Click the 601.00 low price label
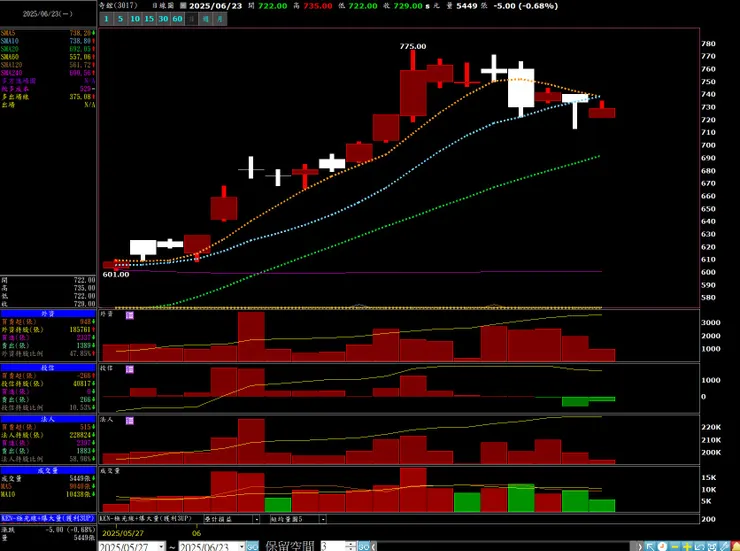The height and width of the screenshot is (551, 740). click(x=116, y=275)
